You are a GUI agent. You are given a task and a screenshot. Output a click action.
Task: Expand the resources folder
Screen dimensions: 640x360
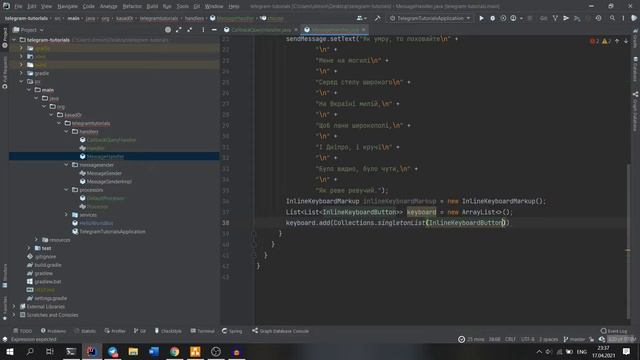tap(37, 240)
